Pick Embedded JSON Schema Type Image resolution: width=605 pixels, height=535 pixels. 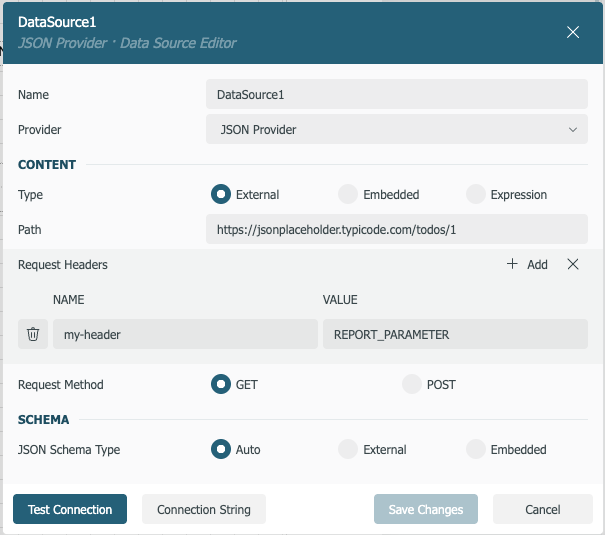click(476, 450)
